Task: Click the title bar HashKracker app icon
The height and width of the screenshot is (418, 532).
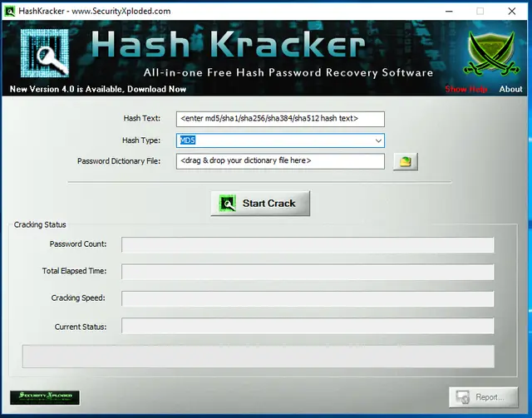Action: [x=10, y=11]
